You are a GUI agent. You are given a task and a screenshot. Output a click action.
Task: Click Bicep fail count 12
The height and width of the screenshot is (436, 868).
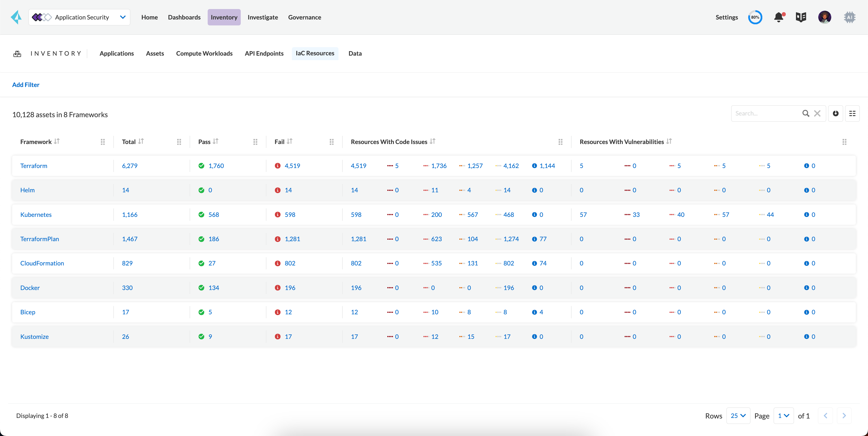tap(288, 312)
